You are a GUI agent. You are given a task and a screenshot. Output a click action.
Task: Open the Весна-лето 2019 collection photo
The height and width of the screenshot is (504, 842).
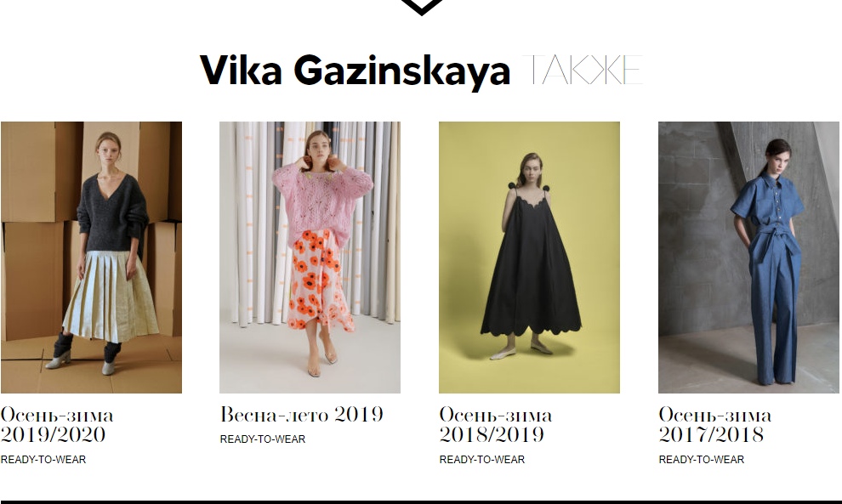310,258
